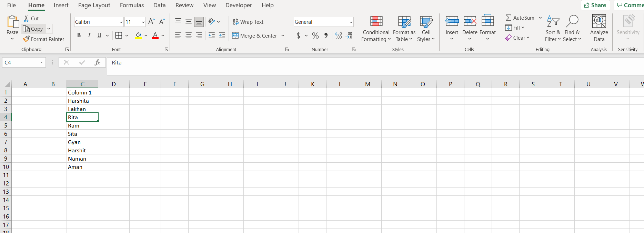
Task: Toggle Bottom Align vertical alignment
Action: 199,22
